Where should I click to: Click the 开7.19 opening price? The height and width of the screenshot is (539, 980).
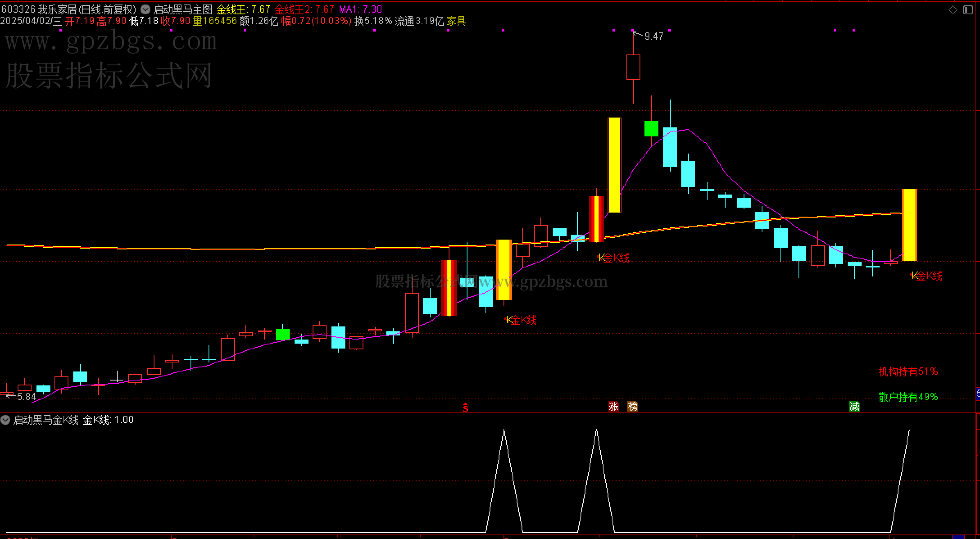tap(80, 21)
